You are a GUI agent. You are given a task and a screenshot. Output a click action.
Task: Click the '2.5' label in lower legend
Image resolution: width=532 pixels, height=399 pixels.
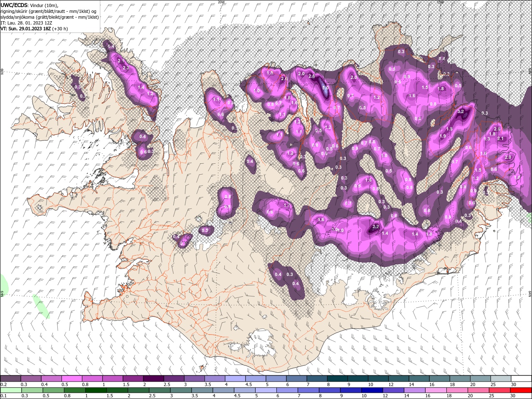click(152, 396)
